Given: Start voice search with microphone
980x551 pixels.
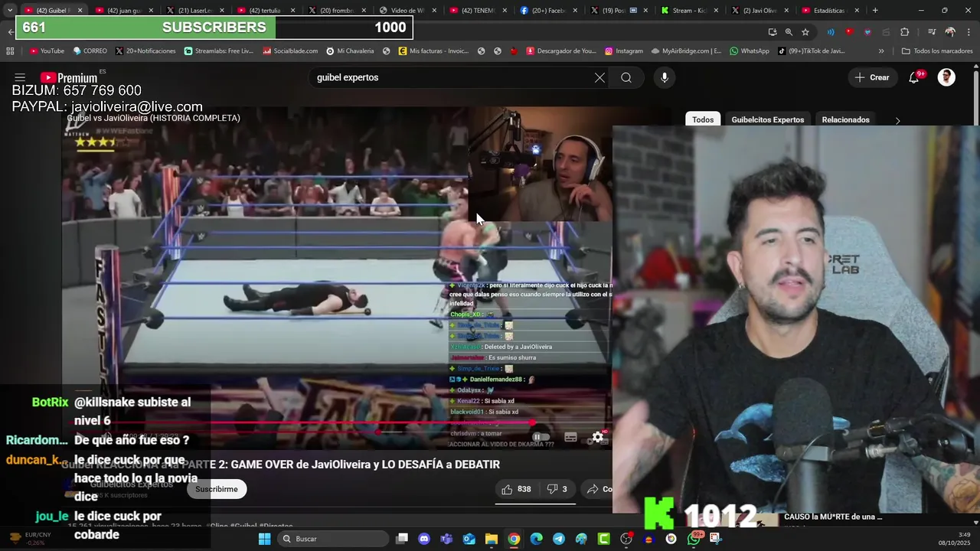Looking at the screenshot, I should 664,77.
